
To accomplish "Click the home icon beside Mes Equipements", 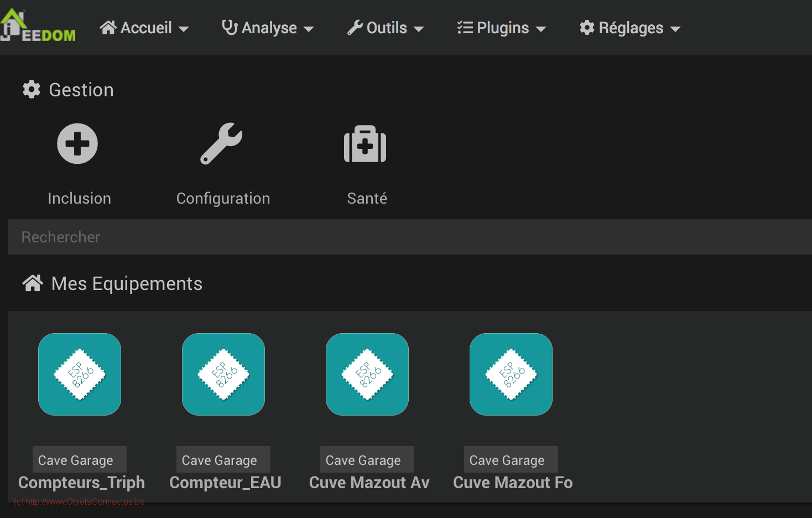I will coord(33,283).
